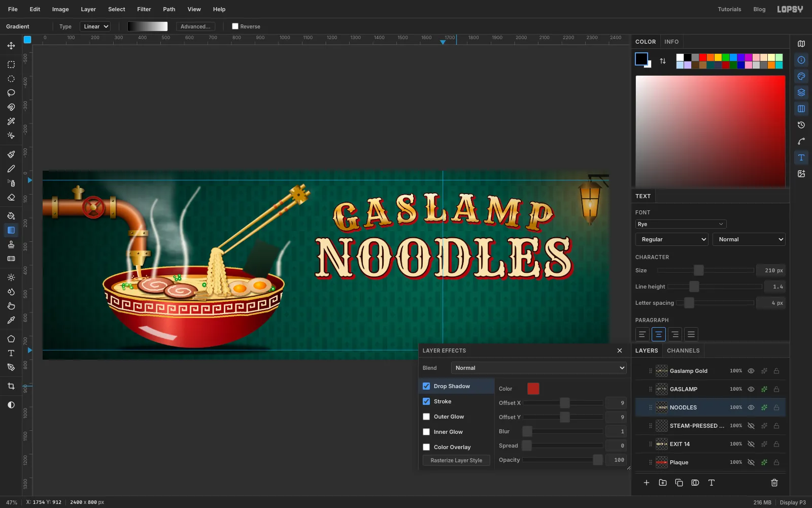Select the Move tool

click(x=11, y=46)
